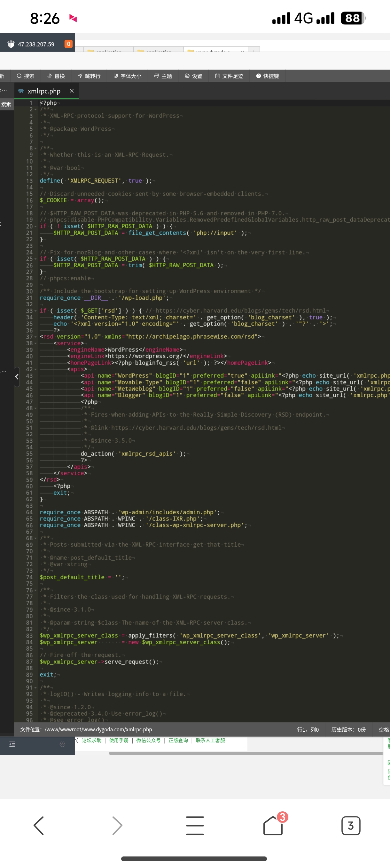
Task: Open the 微信公众号 link
Action: [x=148, y=740]
